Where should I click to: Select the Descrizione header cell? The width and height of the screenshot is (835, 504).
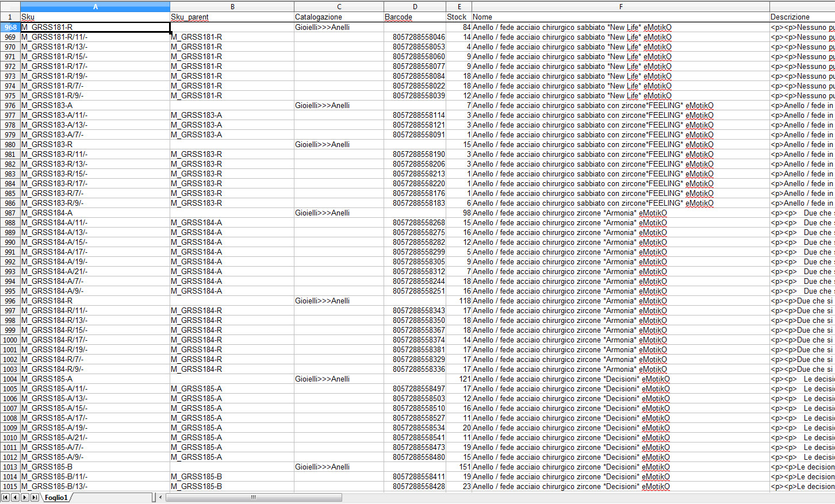[802, 17]
